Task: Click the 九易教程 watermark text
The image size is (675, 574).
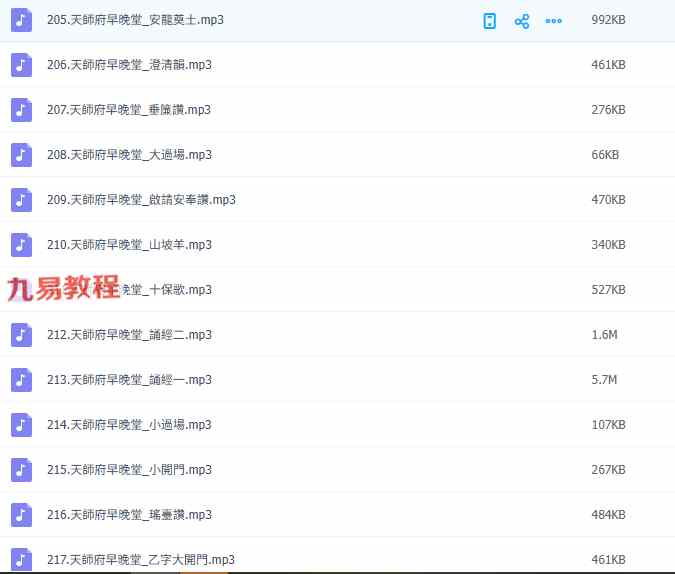Action: coord(63,289)
